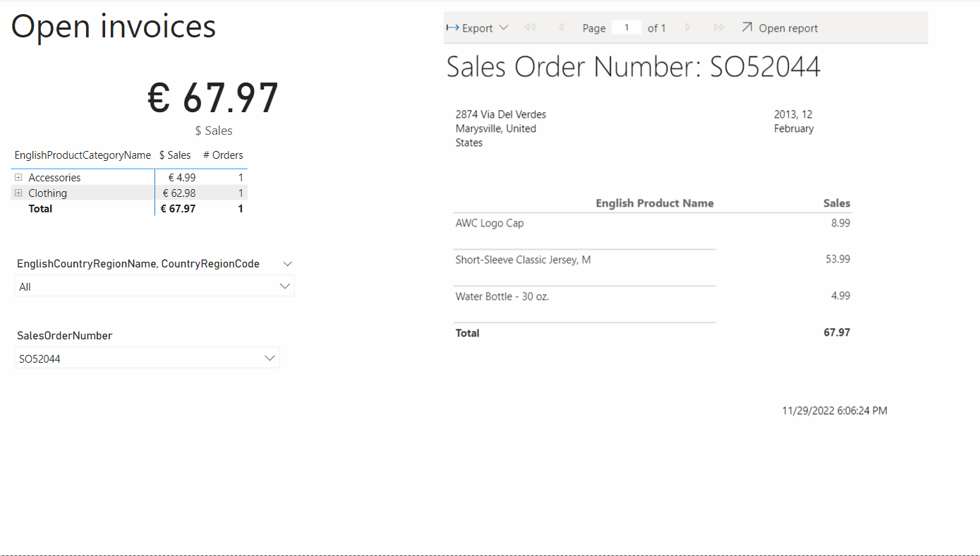Sort by EnglishProductCategoryName column header
This screenshot has width=980, height=556.
pyautogui.click(x=83, y=155)
